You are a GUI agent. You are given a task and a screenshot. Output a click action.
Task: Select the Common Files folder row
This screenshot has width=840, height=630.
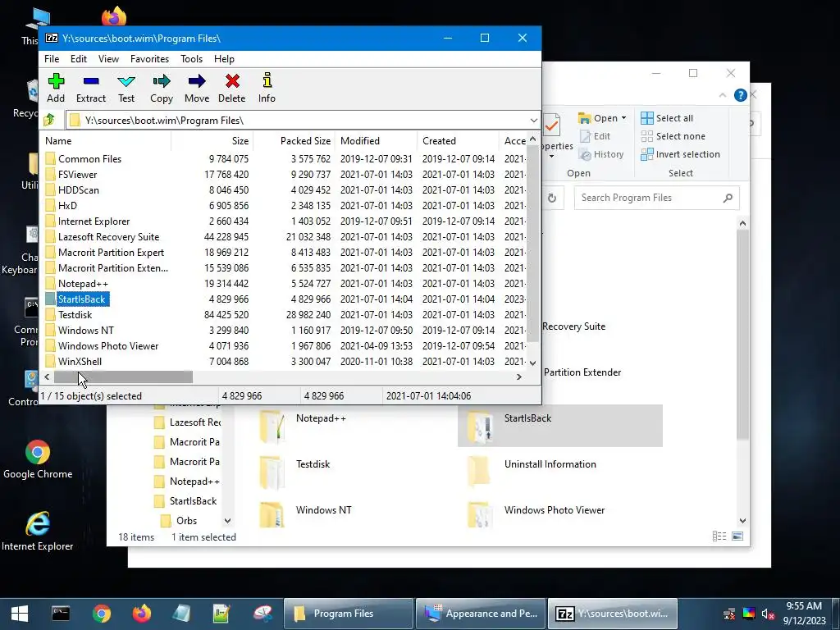click(284, 158)
